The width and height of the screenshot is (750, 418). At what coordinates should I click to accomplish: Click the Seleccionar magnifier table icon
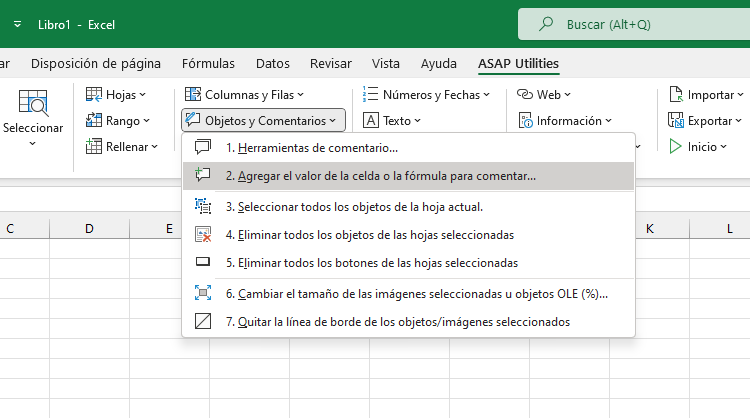(33, 103)
